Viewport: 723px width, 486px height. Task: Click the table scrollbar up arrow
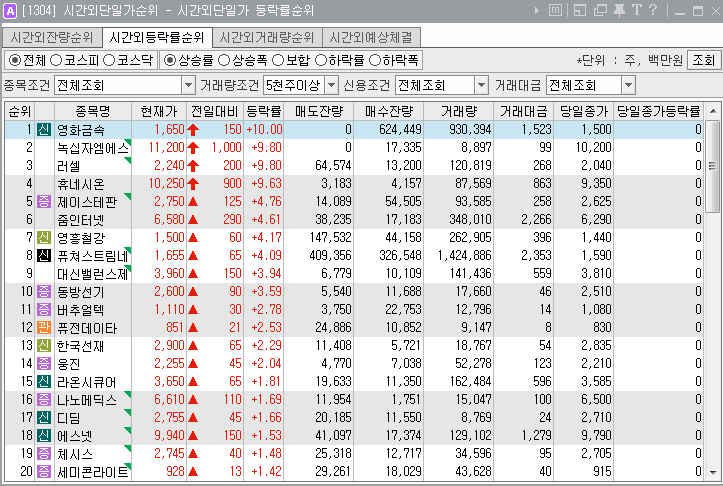(713, 111)
